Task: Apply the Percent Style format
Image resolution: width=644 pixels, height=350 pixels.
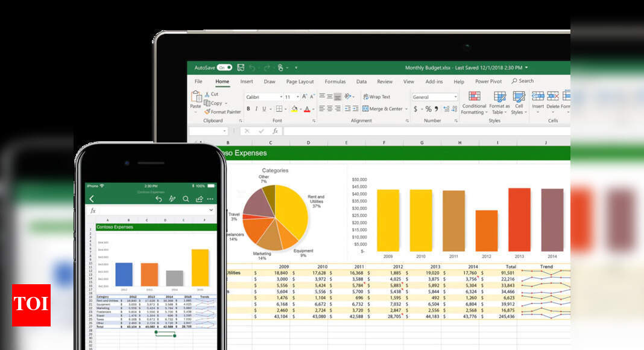Action: (x=428, y=108)
